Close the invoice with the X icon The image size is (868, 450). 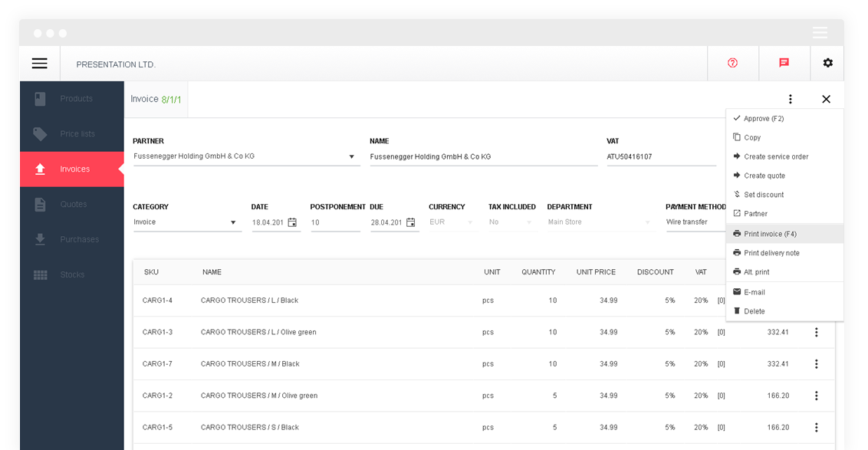click(x=826, y=99)
